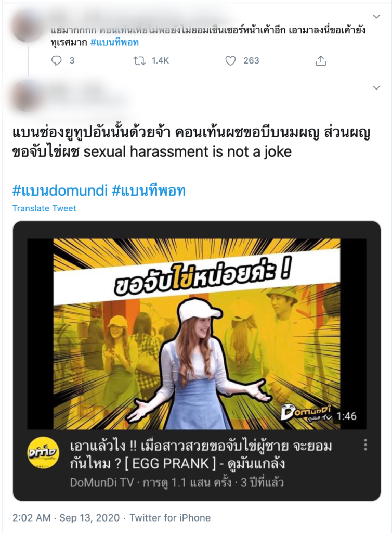Open the EGG PRANK video thumbnail

point(197,334)
